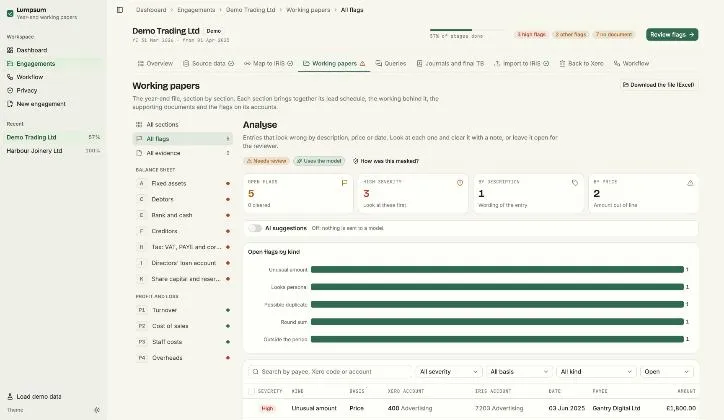Click the Needs review badge
Viewport: 724px width, 420px height.
coord(266,161)
